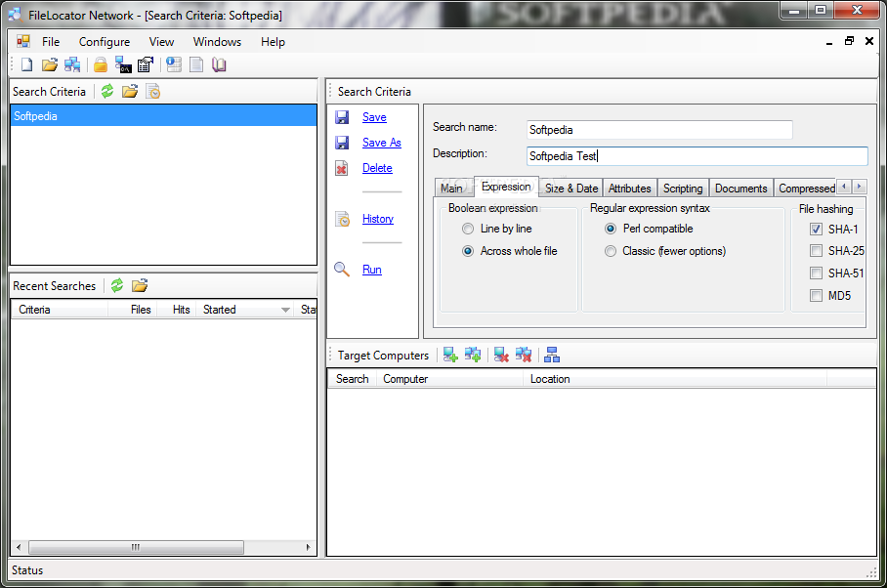Click the Criteria column header
The height and width of the screenshot is (588, 887).
60,310
